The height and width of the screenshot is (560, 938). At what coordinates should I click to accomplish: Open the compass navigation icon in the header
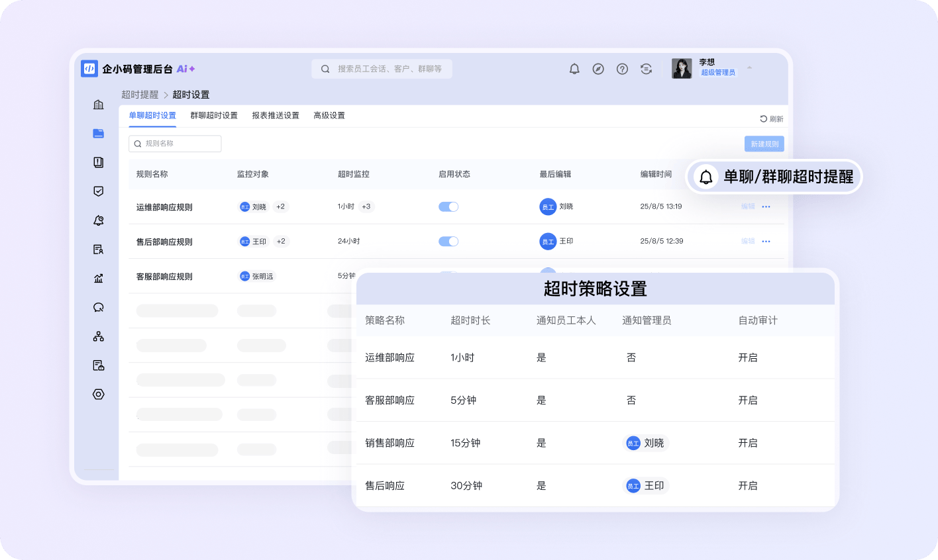598,69
